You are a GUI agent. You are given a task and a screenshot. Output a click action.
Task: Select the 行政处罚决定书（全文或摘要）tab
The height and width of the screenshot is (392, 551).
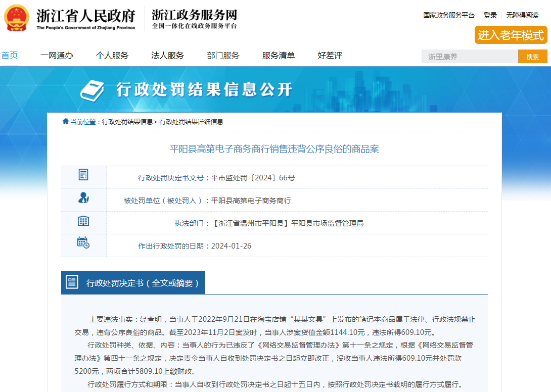coord(133,282)
